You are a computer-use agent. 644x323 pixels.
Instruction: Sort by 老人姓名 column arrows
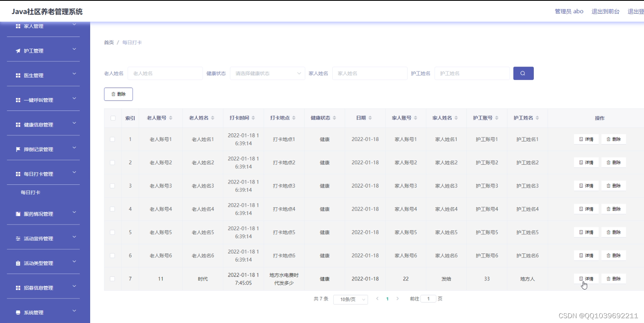[213, 118]
